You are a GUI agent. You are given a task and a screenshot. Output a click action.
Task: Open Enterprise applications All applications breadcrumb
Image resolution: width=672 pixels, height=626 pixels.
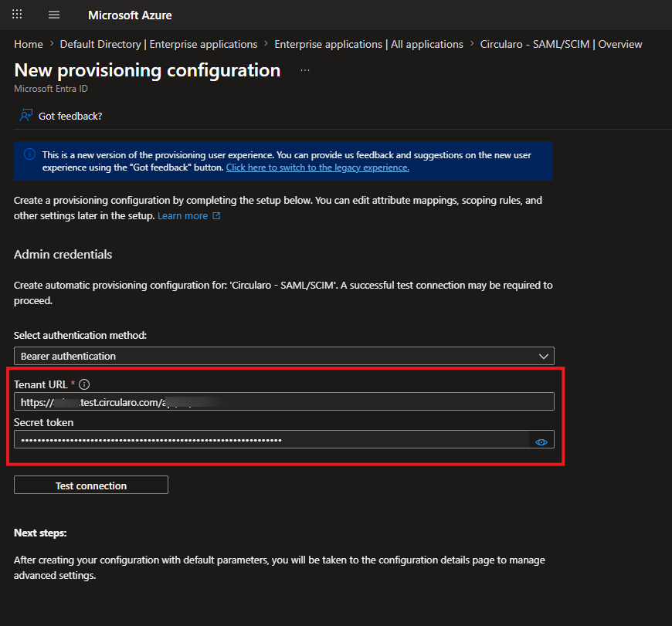[368, 44]
